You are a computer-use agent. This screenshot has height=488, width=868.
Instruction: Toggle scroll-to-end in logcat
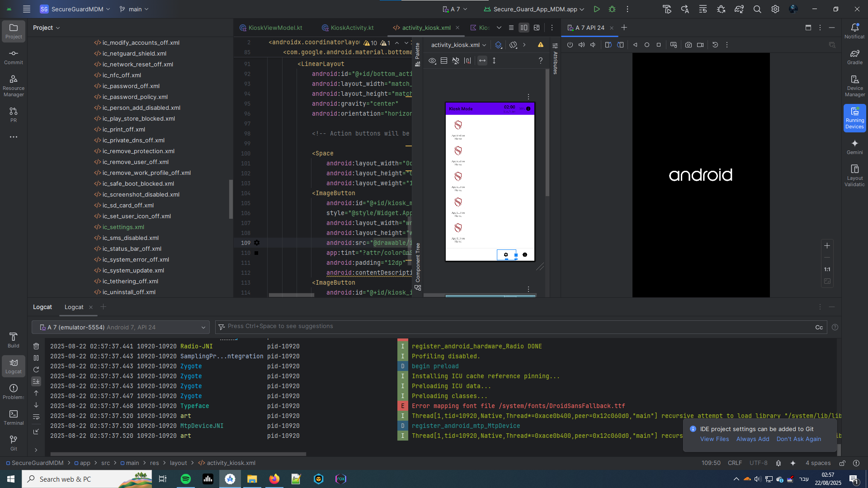(36, 381)
